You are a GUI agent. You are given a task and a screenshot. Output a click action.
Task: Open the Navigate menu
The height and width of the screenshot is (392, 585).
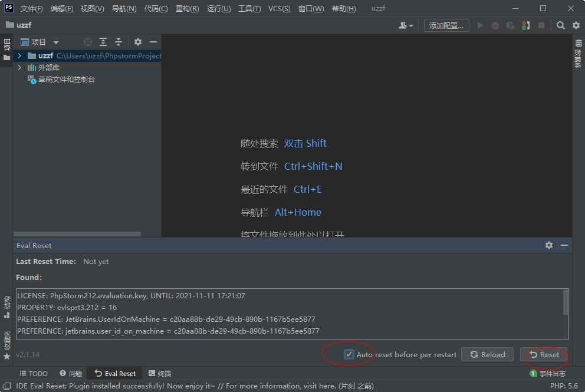pos(124,8)
